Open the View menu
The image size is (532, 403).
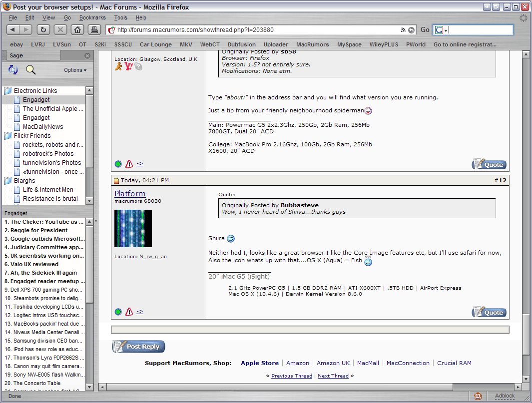pos(48,17)
